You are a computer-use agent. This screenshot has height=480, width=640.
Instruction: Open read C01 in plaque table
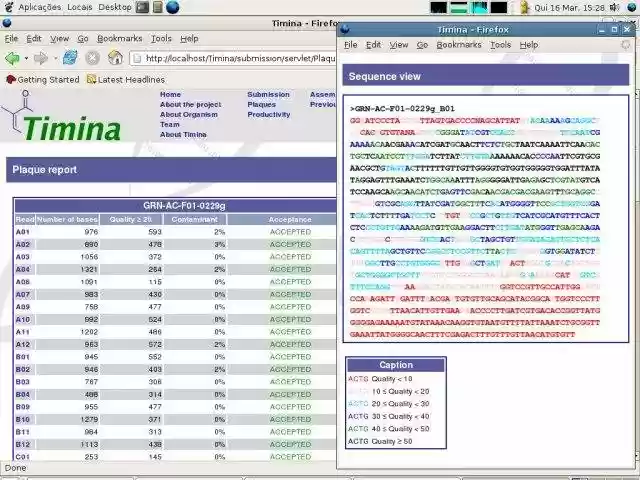(x=22, y=457)
